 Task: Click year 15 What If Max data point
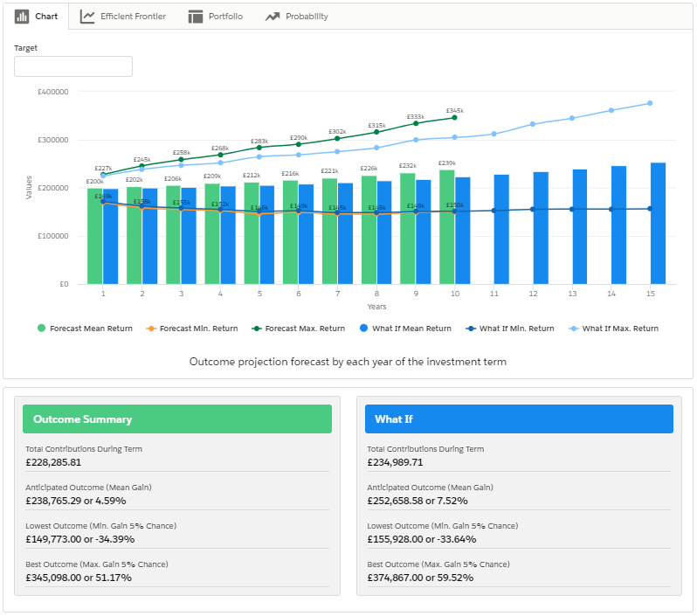point(650,103)
